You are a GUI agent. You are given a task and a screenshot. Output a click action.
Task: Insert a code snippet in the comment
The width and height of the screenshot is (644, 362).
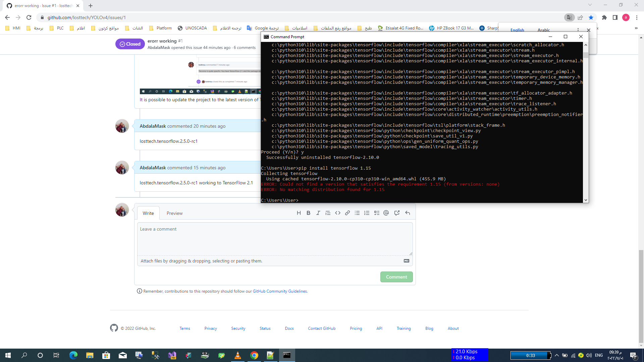tap(338, 213)
